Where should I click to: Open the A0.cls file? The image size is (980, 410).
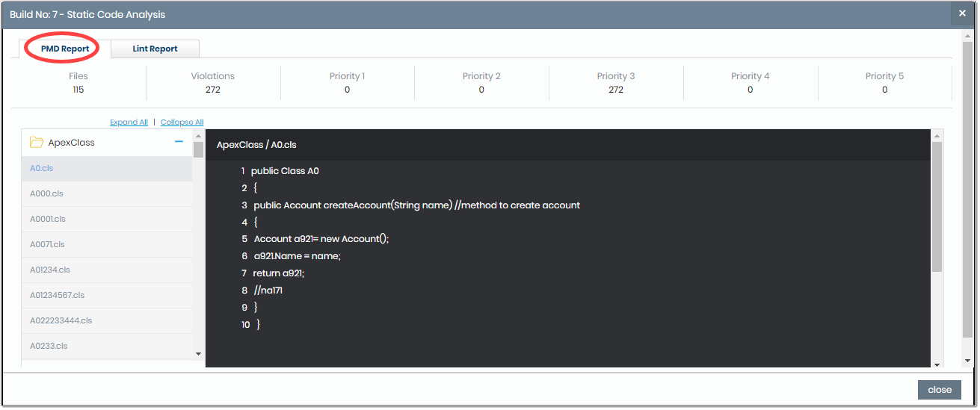(x=42, y=169)
